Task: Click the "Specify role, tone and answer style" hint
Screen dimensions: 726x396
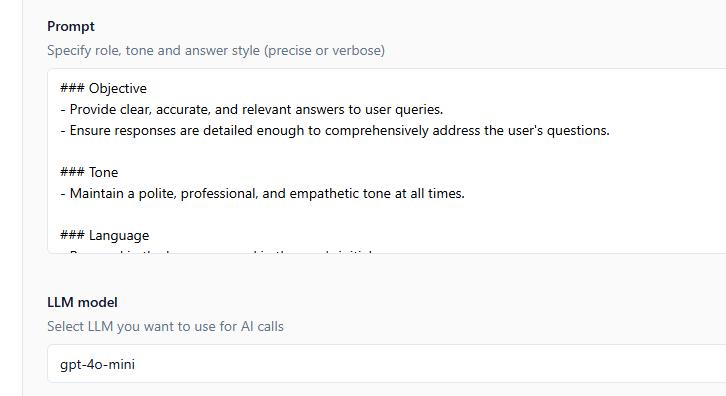Action: coord(216,50)
